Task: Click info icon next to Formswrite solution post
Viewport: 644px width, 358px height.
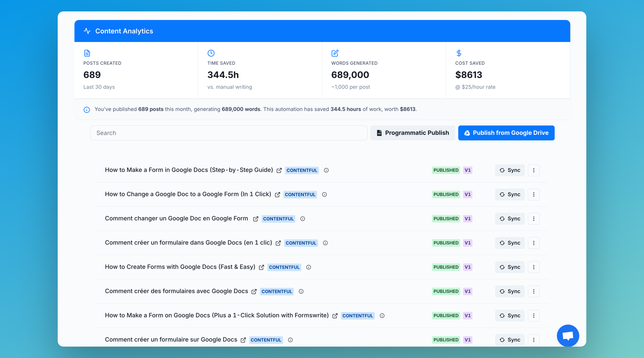Action: click(x=382, y=316)
